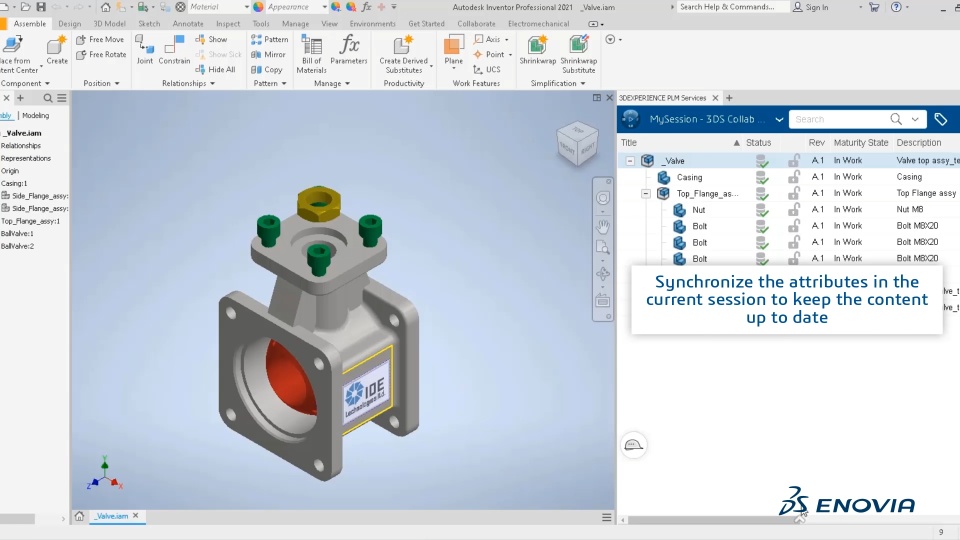Click the Copy components tool
Image resolution: width=960 pixels, height=540 pixels.
click(266, 70)
